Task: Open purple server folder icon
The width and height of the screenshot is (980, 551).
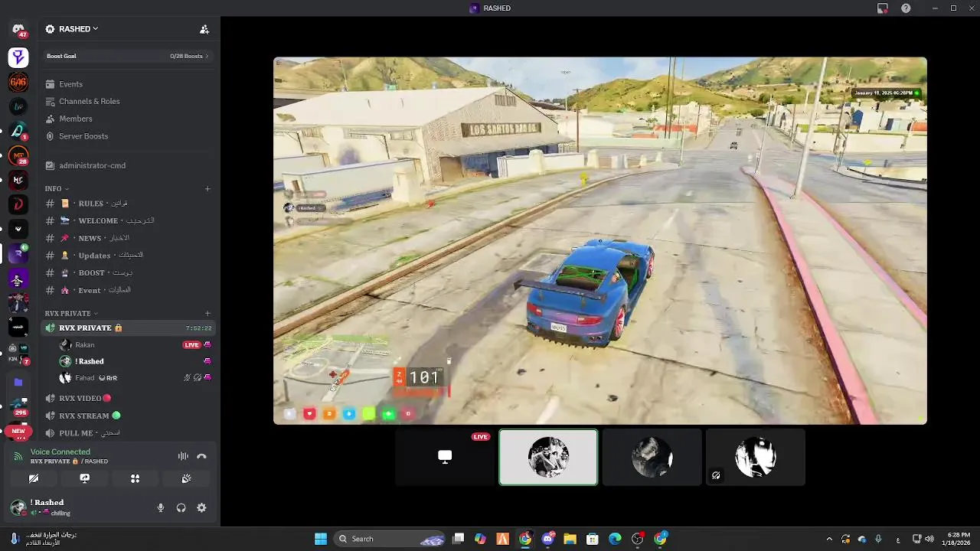Action: [x=18, y=382]
